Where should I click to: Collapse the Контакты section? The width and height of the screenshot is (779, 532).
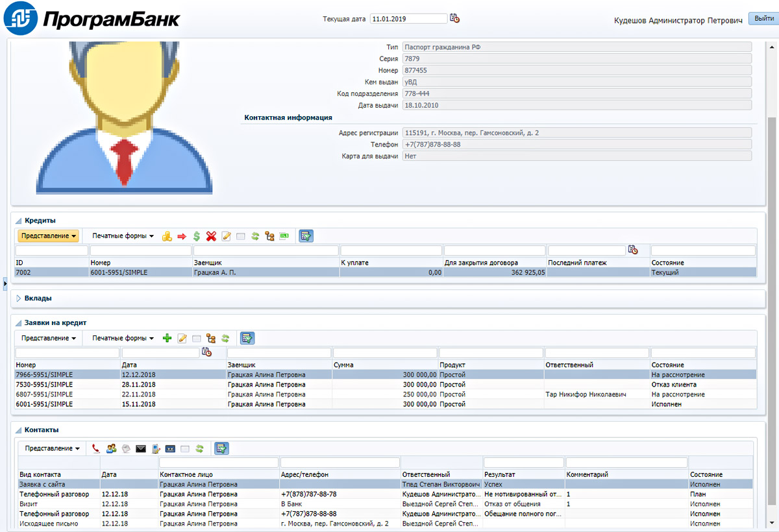coord(18,430)
